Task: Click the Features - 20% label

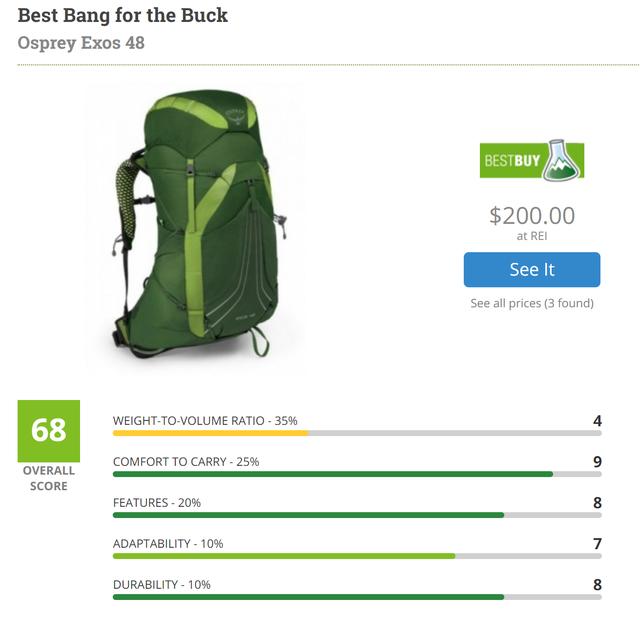Action: click(x=157, y=503)
